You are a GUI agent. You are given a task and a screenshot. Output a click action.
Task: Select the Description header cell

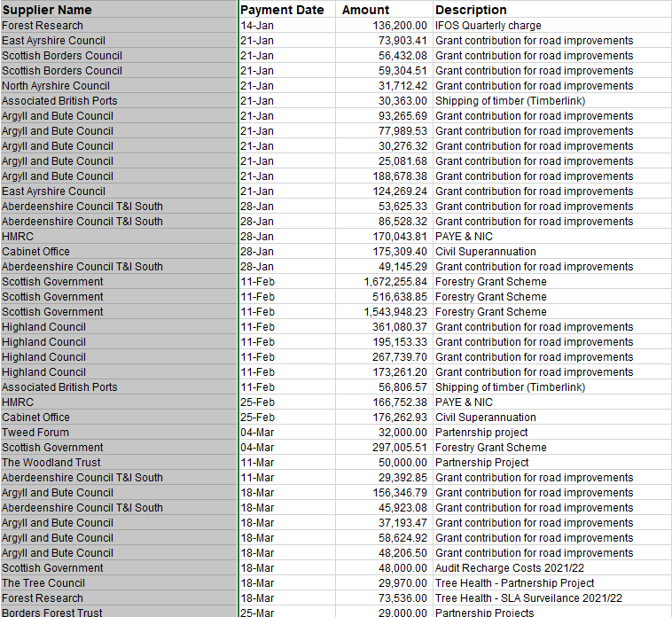[471, 10]
